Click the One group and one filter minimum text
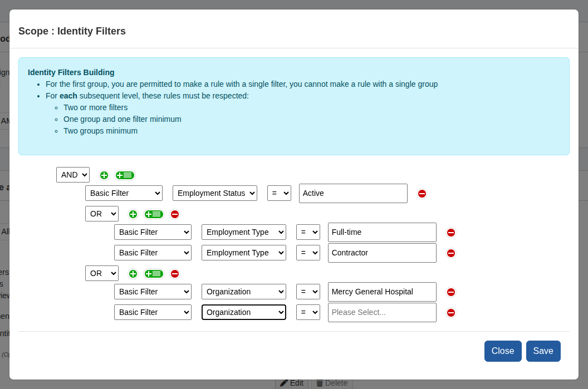The image size is (588, 389). point(122,119)
